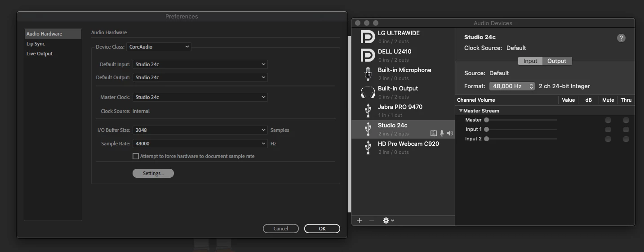This screenshot has width=644, height=252.
Task: Click the Preferences window title bar
Action: 182,16
